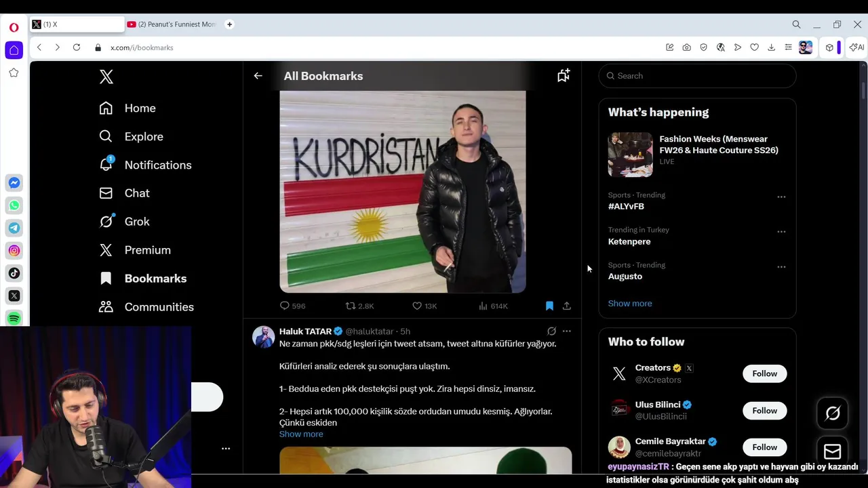
Task: Go back from All Bookmarks with arrow
Action: click(x=258, y=76)
